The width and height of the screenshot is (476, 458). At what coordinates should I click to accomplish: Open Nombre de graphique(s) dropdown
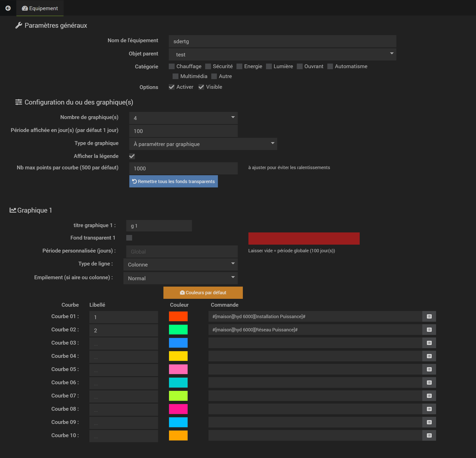point(184,118)
